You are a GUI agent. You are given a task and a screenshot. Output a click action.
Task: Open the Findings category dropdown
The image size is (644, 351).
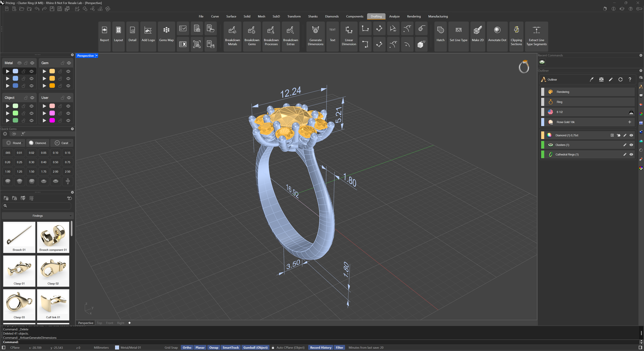click(38, 216)
